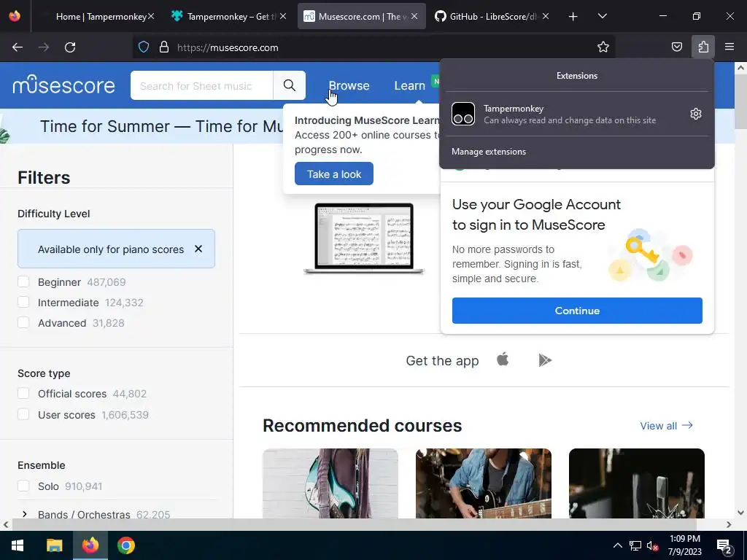Check the Intermediate difficulty filter
Image resolution: width=747 pixels, height=560 pixels.
(x=23, y=302)
